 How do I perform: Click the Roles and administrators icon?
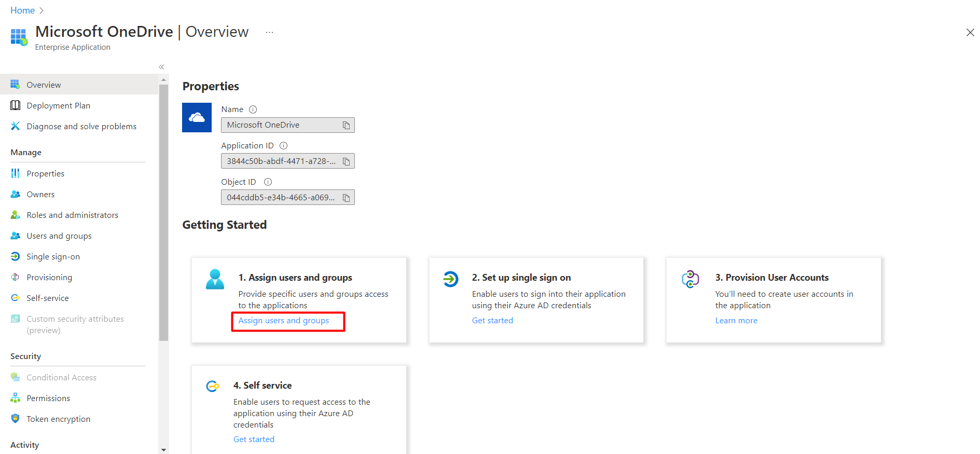(x=15, y=215)
